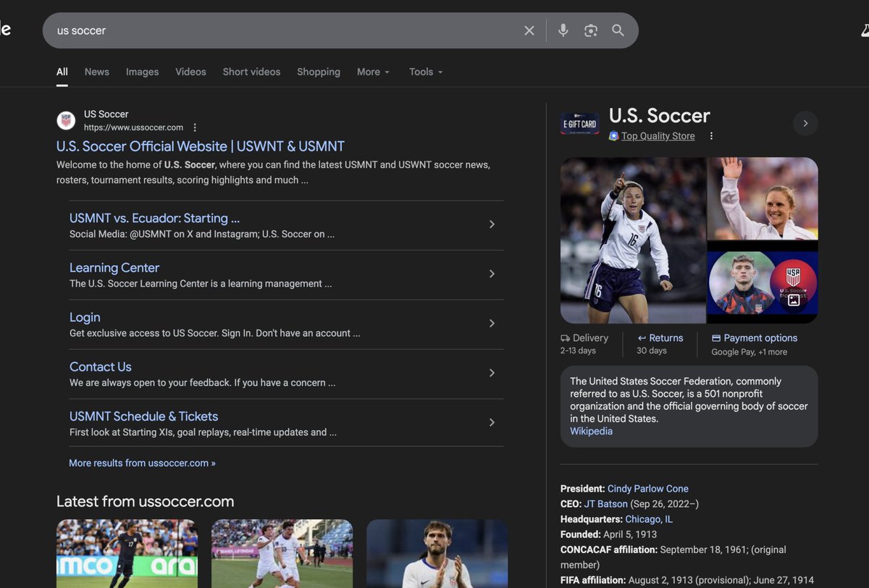869x588 pixels.
Task: Expand USMNT Schedule & Tickets chevron
Action: [x=492, y=422]
